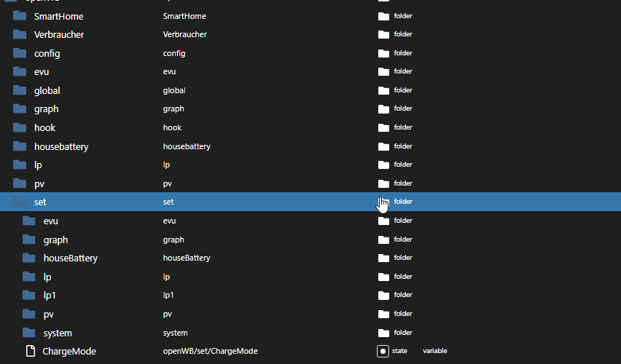Image resolution: width=621 pixels, height=364 pixels.
Task: Click the Verbraucher folder icon in tree
Action: pos(20,34)
